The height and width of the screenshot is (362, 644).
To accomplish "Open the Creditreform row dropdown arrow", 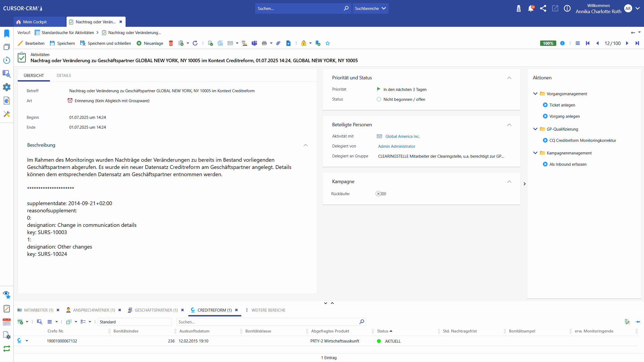I will 27,341.
